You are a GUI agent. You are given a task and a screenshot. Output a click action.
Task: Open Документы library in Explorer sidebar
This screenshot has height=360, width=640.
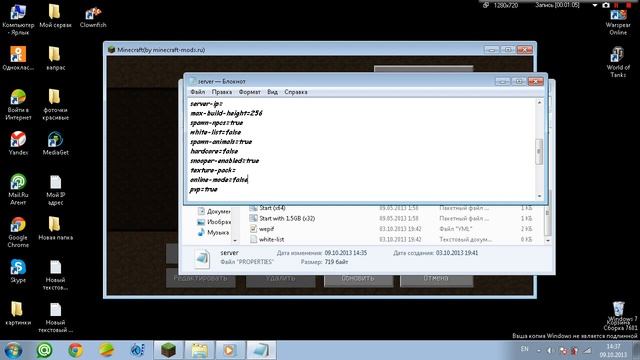click(214, 211)
